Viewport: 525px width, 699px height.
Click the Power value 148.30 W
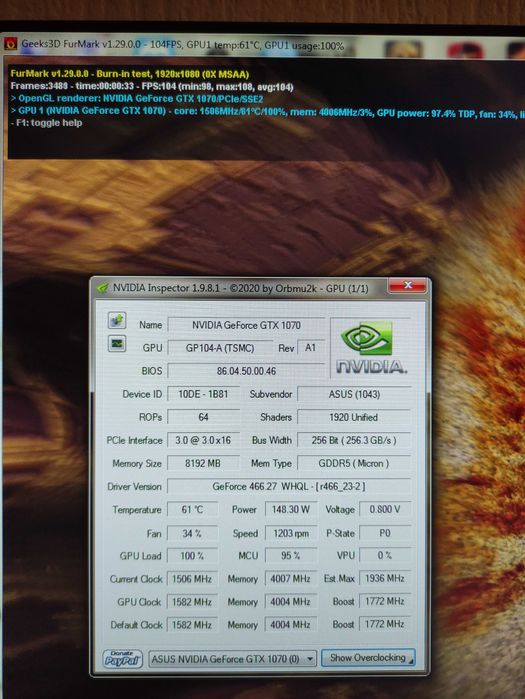tap(291, 510)
